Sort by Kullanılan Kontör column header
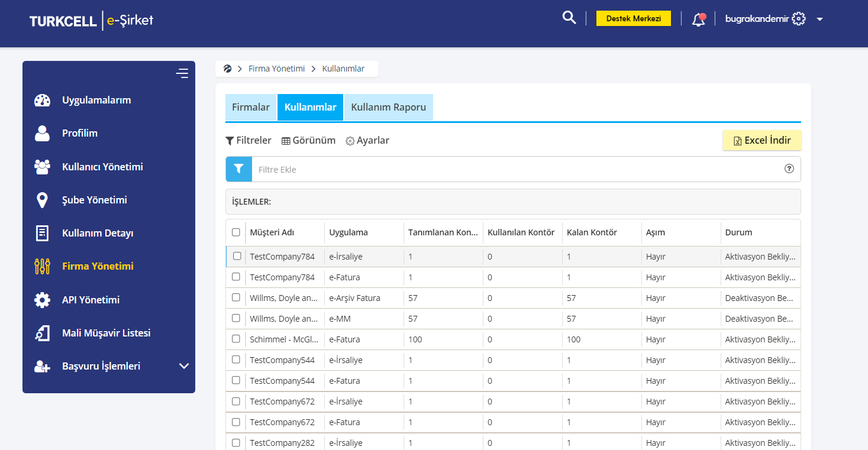Viewport: 868px width, 450px height. (x=522, y=232)
